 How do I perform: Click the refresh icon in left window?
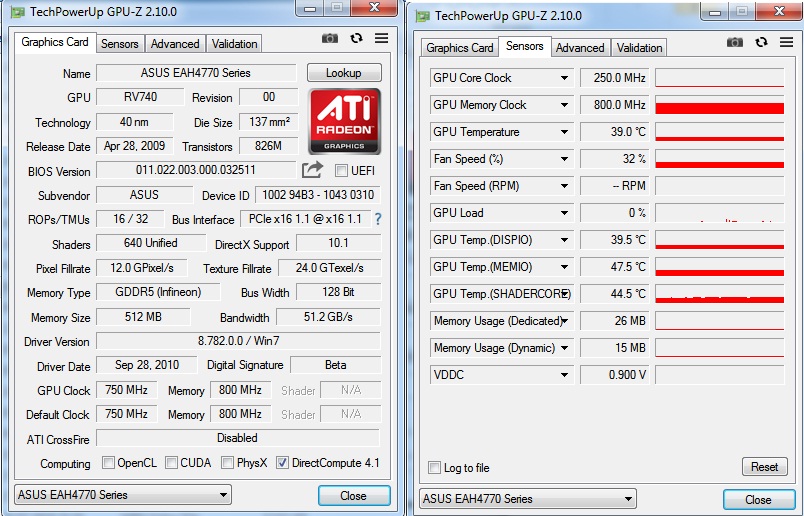click(356, 39)
